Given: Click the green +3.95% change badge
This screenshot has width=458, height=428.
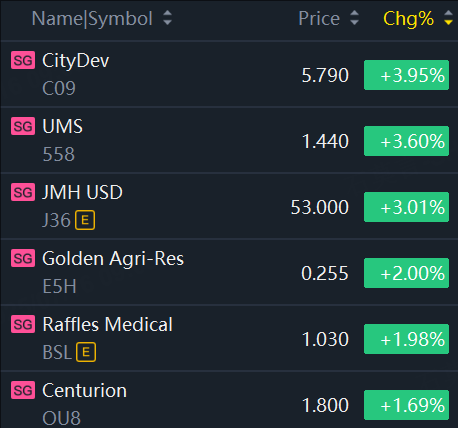Looking at the screenshot, I should coord(406,75).
